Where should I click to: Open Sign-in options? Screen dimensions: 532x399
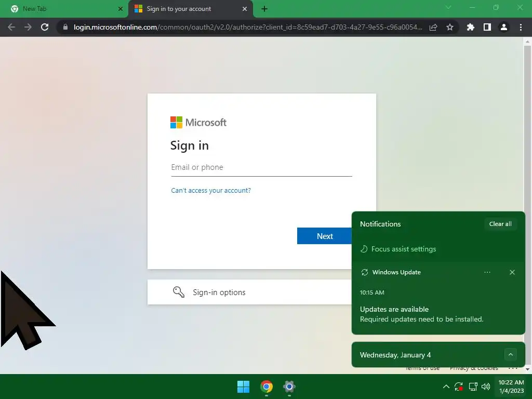tap(249, 292)
